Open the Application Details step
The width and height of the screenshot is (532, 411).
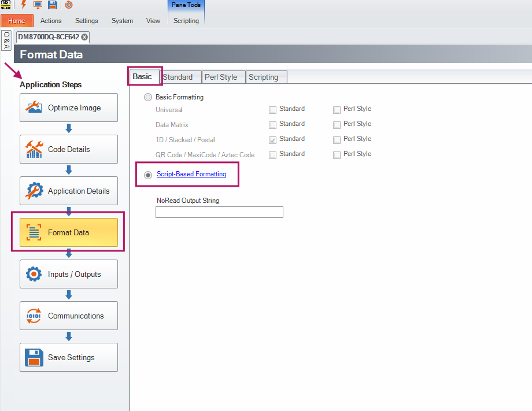69,191
